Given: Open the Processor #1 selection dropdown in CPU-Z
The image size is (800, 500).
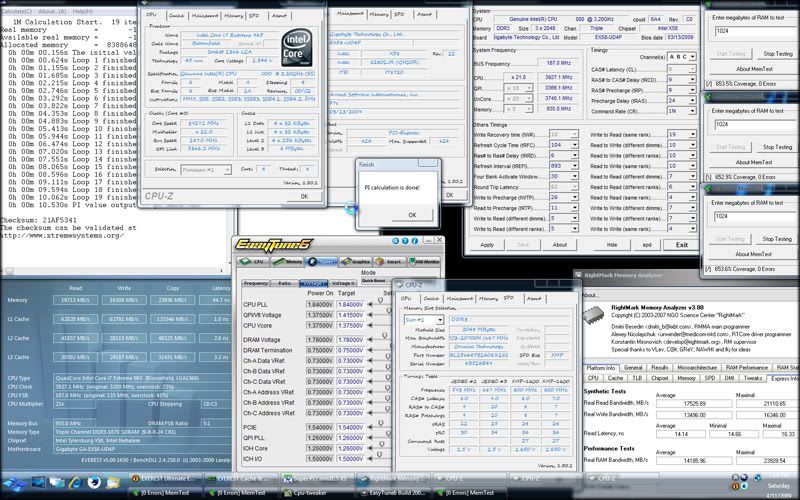Looking at the screenshot, I should [x=206, y=169].
